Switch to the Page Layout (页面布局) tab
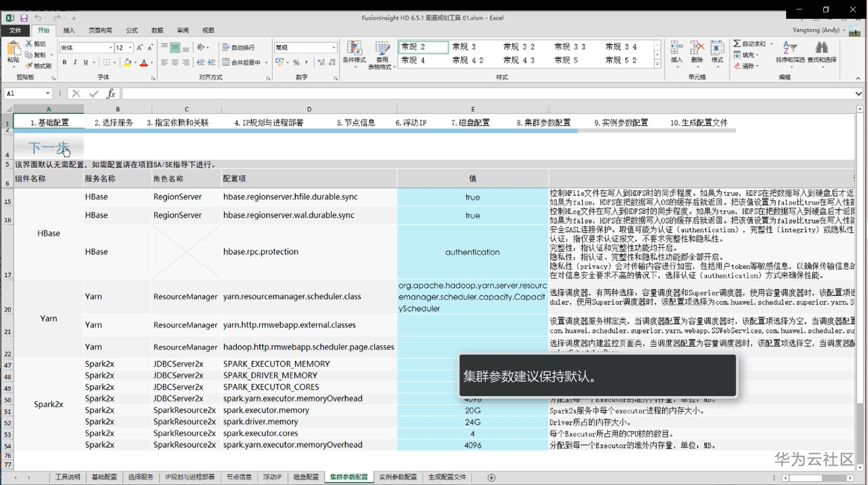This screenshot has height=485, width=868. 100,31
